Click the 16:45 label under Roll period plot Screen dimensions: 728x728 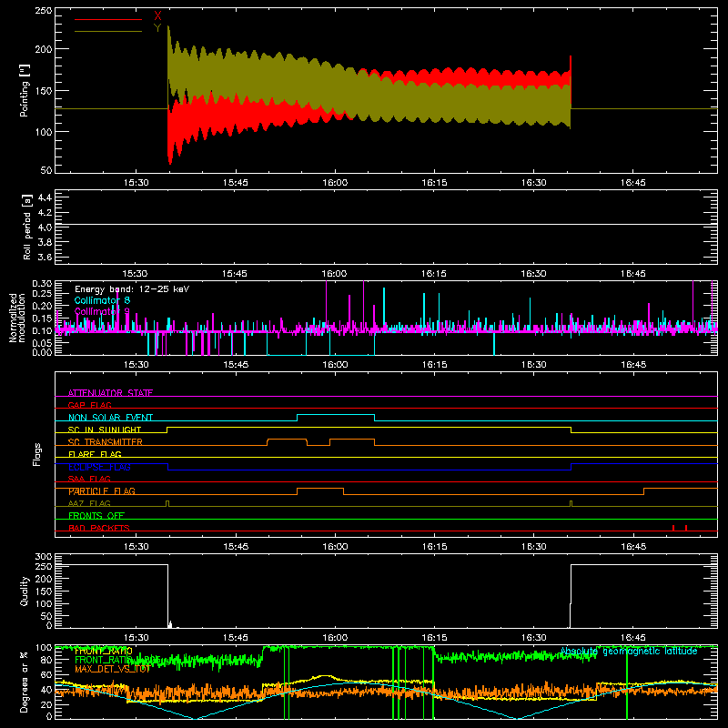tap(632, 274)
